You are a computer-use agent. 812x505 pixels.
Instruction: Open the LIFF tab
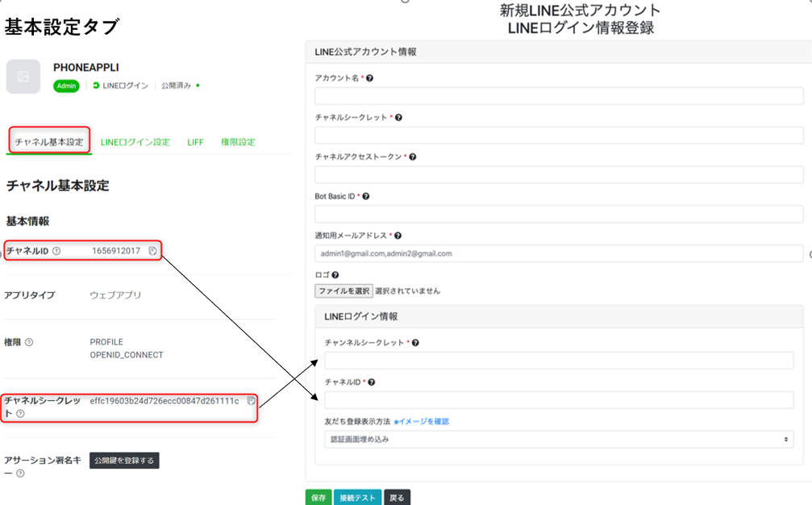(195, 143)
